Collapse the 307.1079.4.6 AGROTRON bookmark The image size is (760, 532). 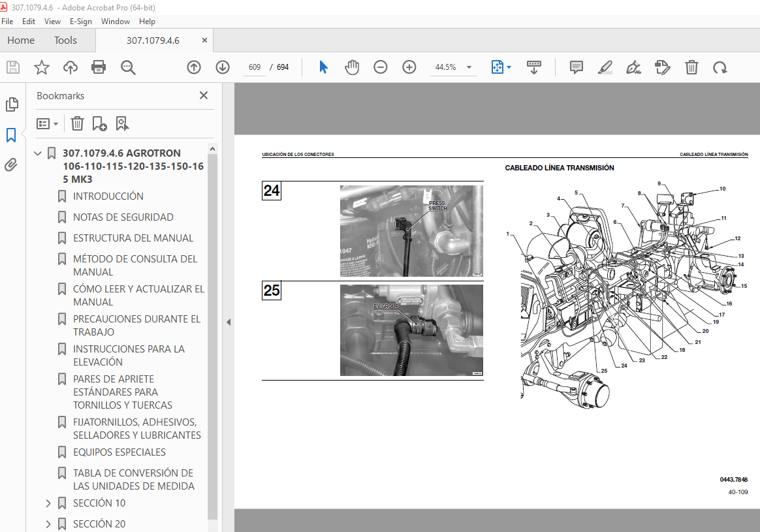point(38,153)
